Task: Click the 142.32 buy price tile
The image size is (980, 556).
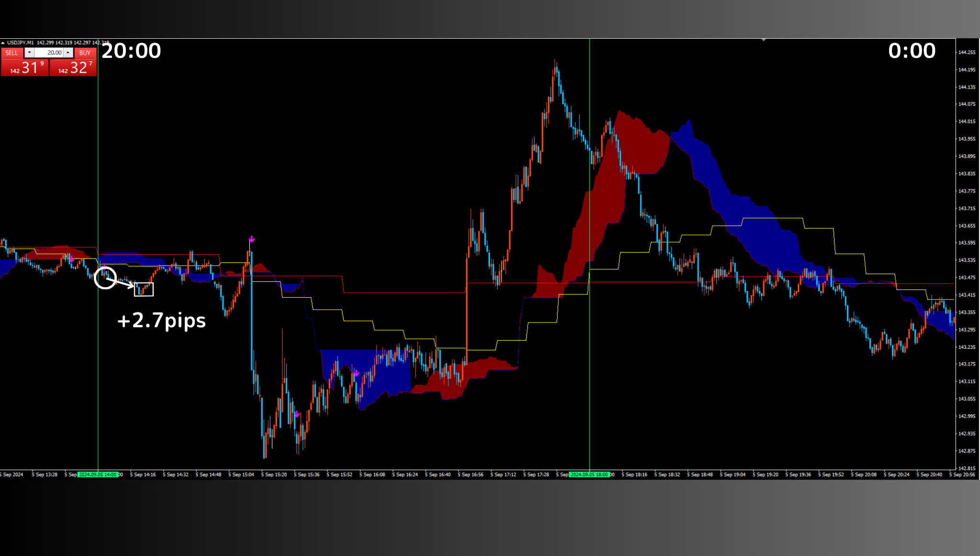Action: (x=73, y=68)
